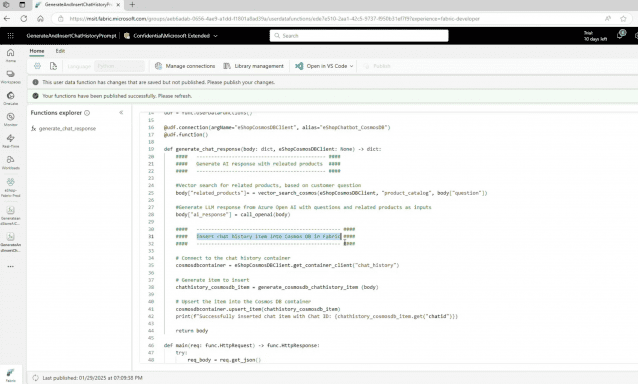Screen dimensions: 638x384
Task: Click the browser Refresh button
Action: [24, 19]
